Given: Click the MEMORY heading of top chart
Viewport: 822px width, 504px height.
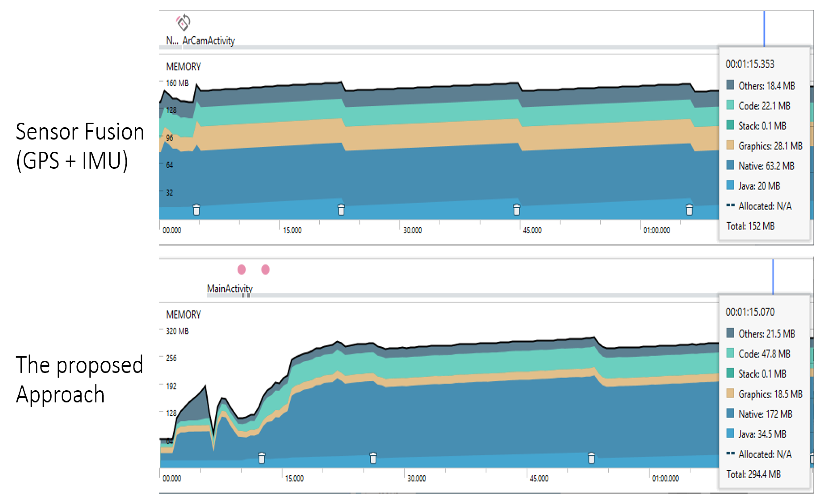Looking at the screenshot, I should point(183,67).
